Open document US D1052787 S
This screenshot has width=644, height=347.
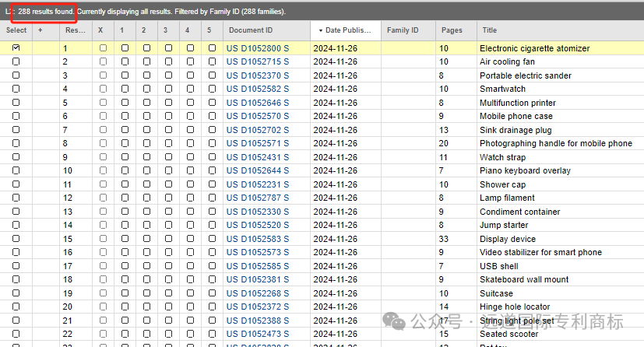[258, 198]
